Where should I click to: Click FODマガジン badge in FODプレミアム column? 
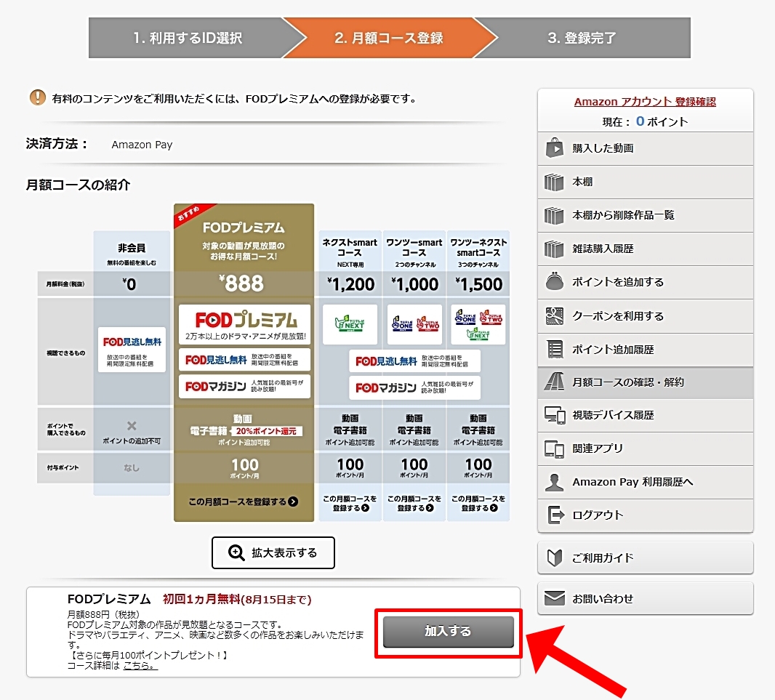tap(245, 387)
